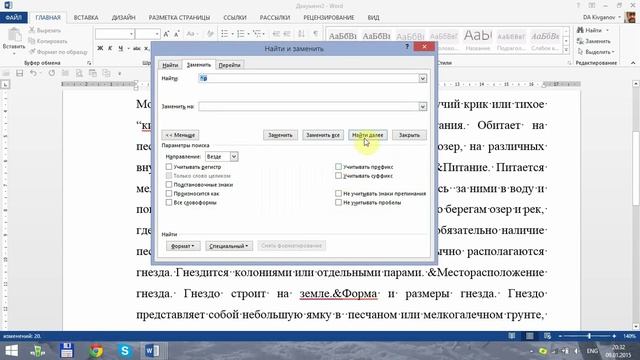Open the РАЗМЕТКА СТРАНИЦЫ ribbon tab
Viewport: 640px width, 360px height.
pyautogui.click(x=179, y=18)
